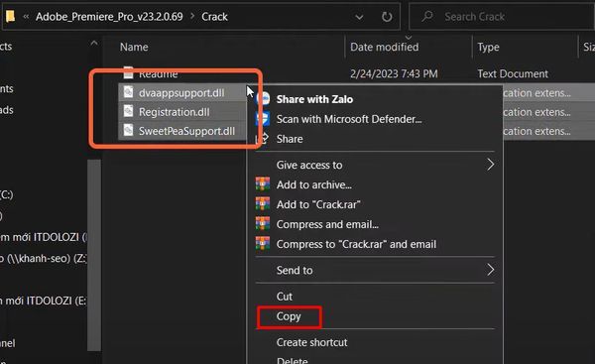The image size is (595, 364).
Task: Select Create shortcut menu entry
Action: click(311, 342)
